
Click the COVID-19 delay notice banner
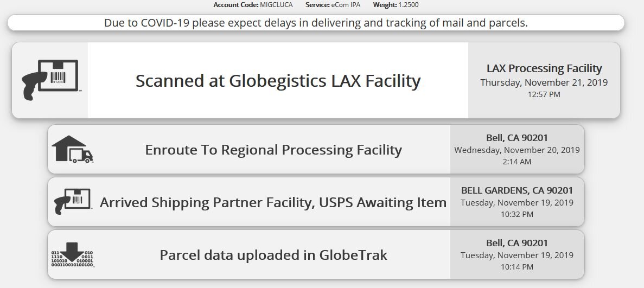click(x=316, y=23)
